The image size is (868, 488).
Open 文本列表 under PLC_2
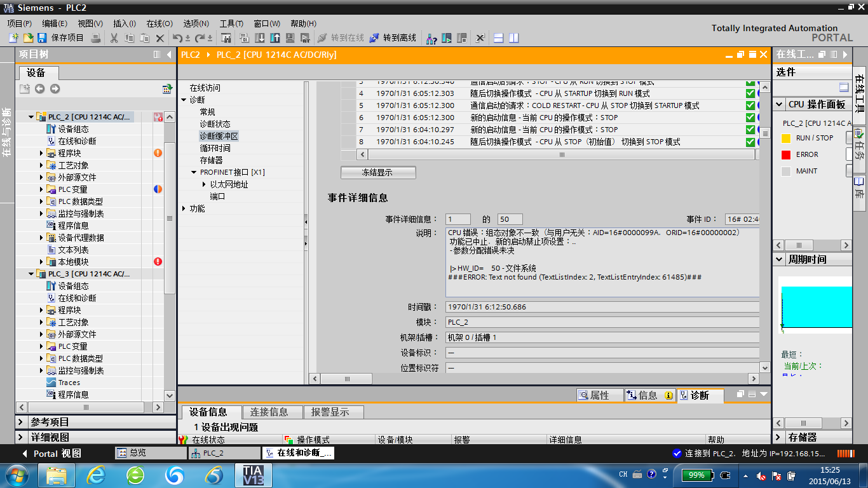(x=73, y=250)
